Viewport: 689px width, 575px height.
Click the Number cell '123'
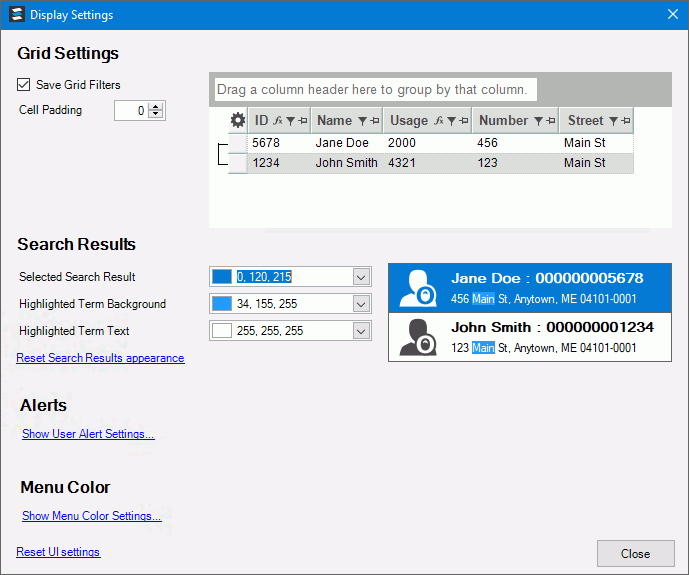(x=515, y=163)
